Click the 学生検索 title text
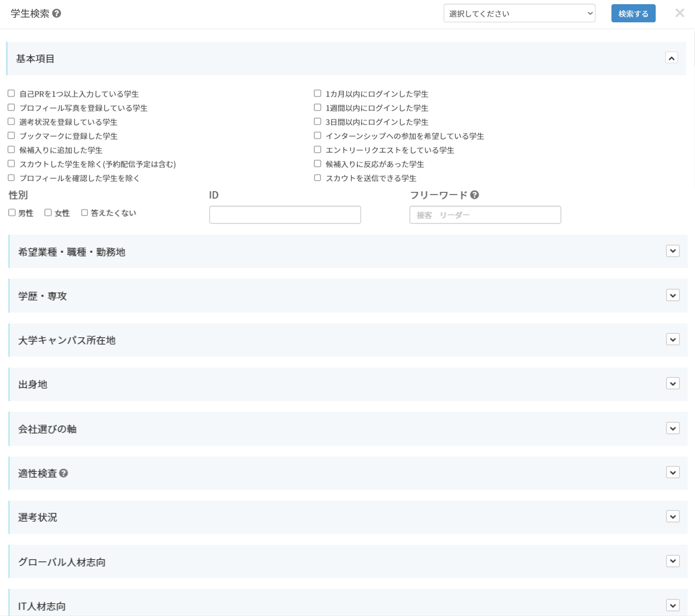695x616 pixels. pos(30,13)
